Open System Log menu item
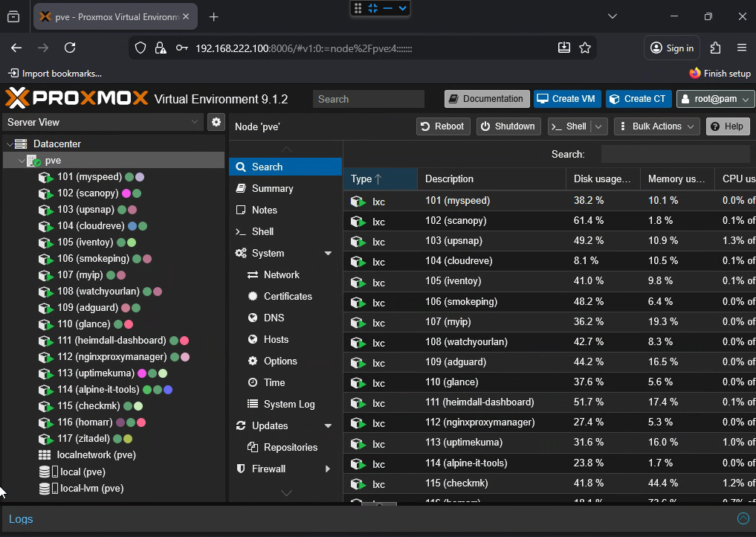Viewport: 756px width, 537px height. click(x=285, y=405)
